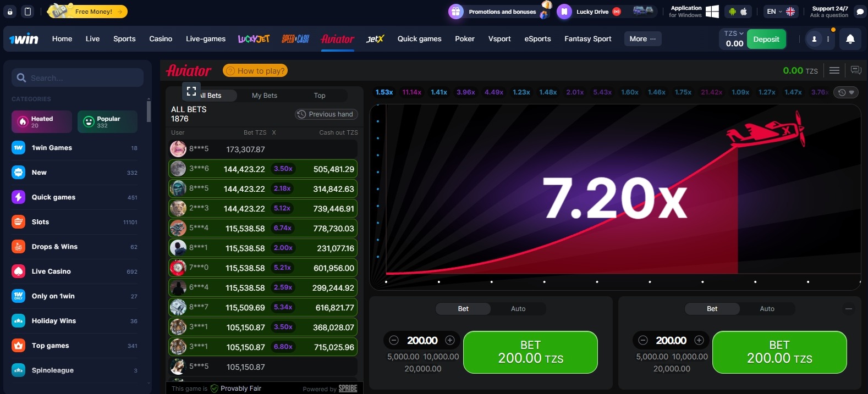Open the Slots category
This screenshot has height=394, width=868.
75,222
